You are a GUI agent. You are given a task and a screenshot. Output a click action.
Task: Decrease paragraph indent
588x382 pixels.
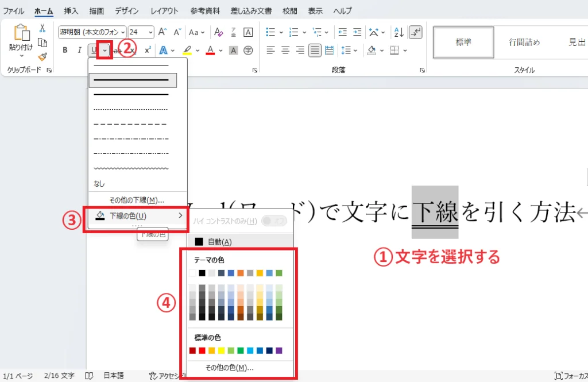342,32
